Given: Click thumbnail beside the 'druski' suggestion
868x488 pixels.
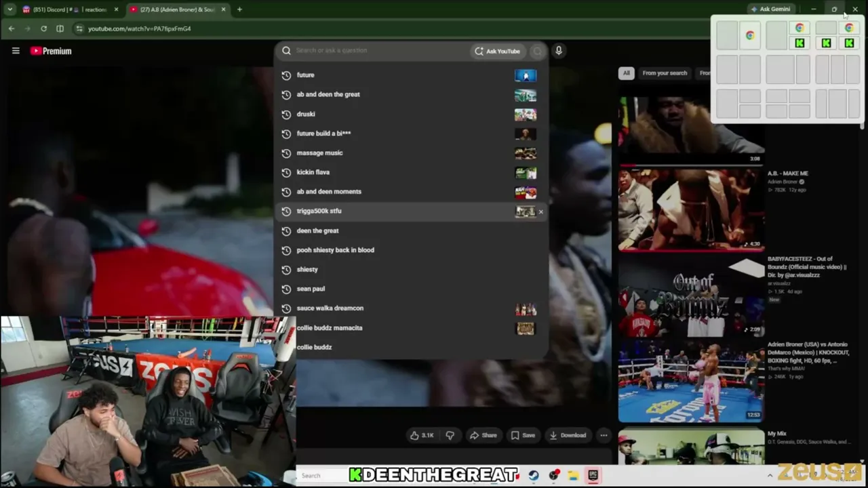Looking at the screenshot, I should [x=525, y=114].
